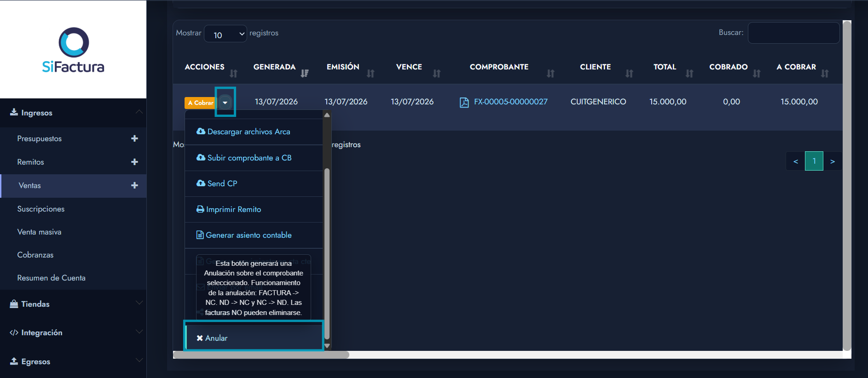Sort by COBRADO column arrows

click(x=757, y=74)
